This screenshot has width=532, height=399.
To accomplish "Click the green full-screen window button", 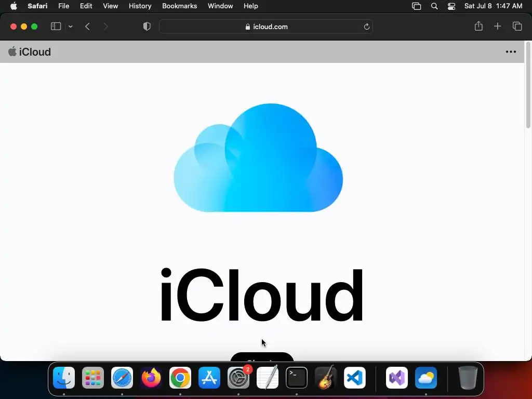I will point(34,26).
